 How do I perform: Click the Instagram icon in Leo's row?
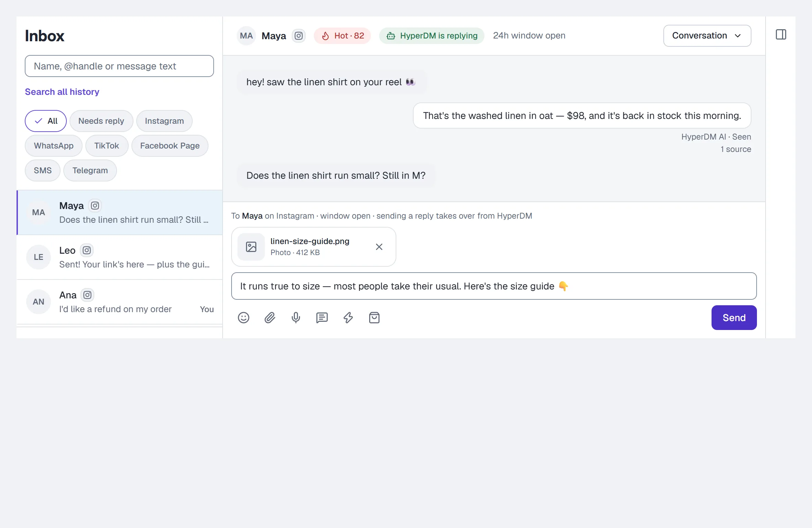[x=87, y=250]
